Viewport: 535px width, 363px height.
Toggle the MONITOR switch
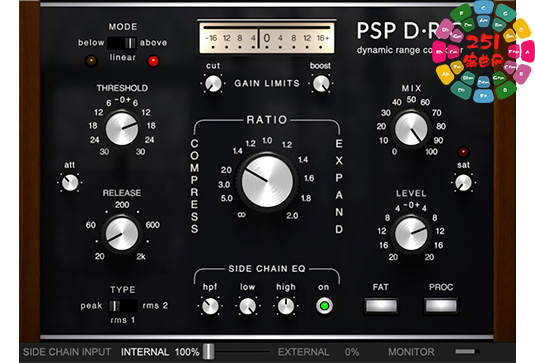pyautogui.click(x=467, y=351)
